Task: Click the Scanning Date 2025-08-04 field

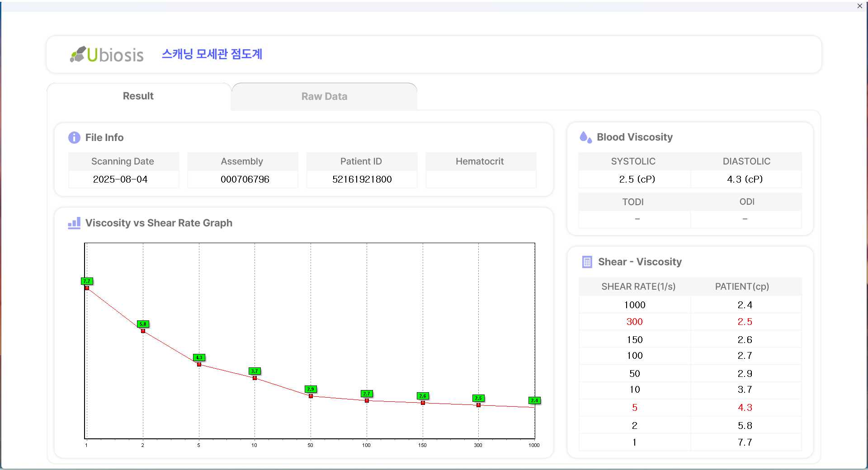Action: pos(120,179)
